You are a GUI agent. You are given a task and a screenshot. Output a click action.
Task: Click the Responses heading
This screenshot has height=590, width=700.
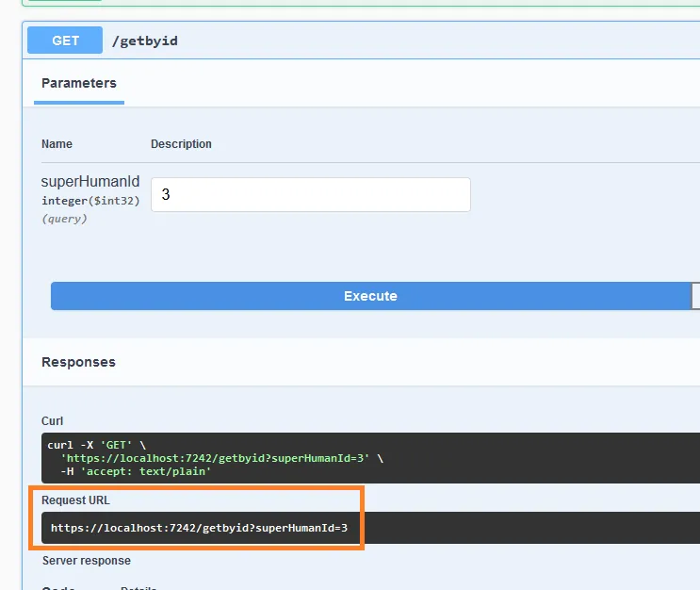coord(78,362)
